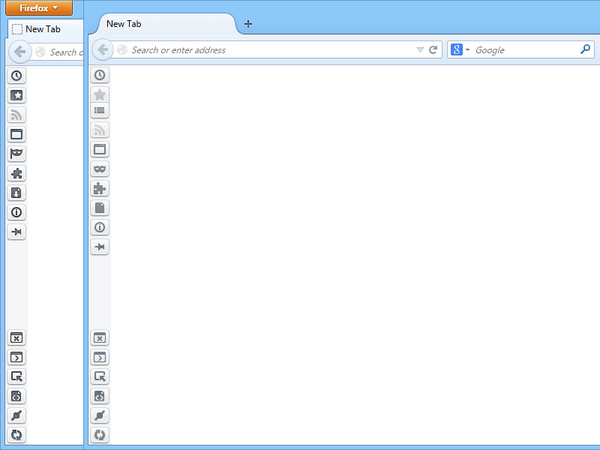Click the blank page document icon, right window
600x450 pixels.
pyautogui.click(x=100, y=208)
